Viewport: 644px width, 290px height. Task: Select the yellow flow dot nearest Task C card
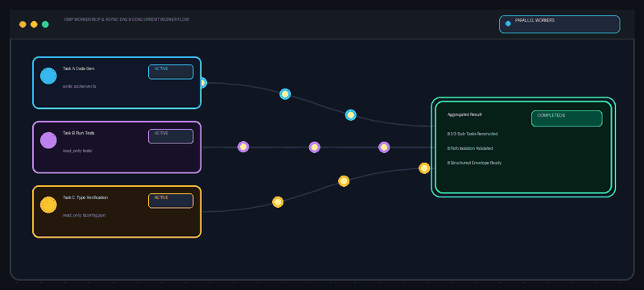tap(278, 202)
